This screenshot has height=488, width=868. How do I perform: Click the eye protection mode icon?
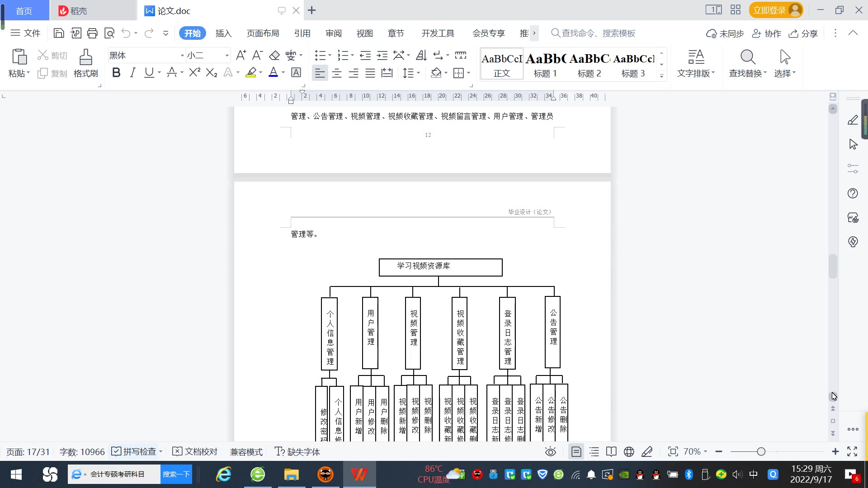point(550,452)
